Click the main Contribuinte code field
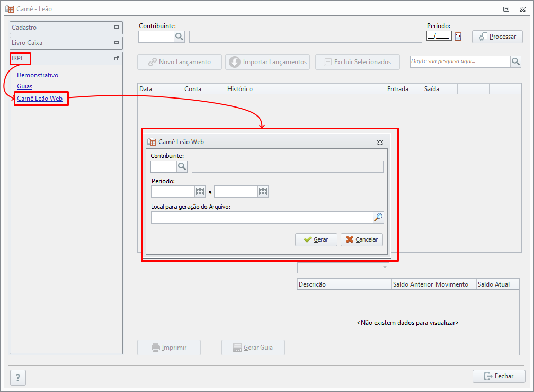 pos(156,37)
